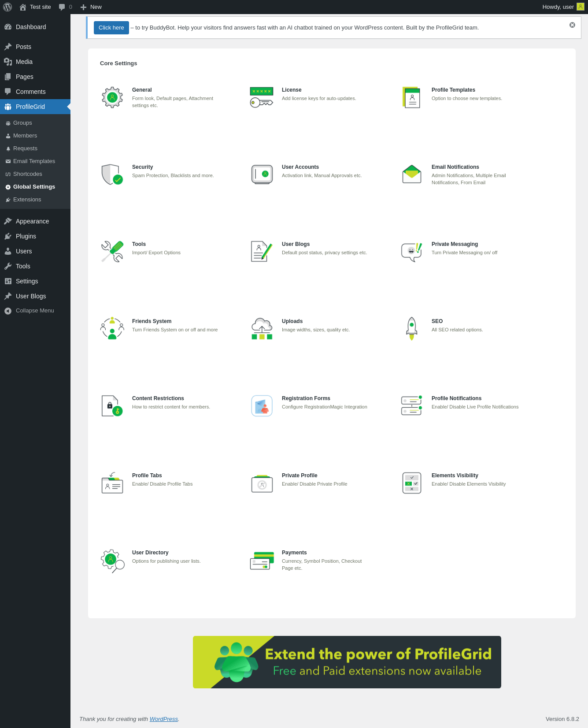Open sidebar User Blogs menu item
Screen dimensions: 588x728
point(35,296)
